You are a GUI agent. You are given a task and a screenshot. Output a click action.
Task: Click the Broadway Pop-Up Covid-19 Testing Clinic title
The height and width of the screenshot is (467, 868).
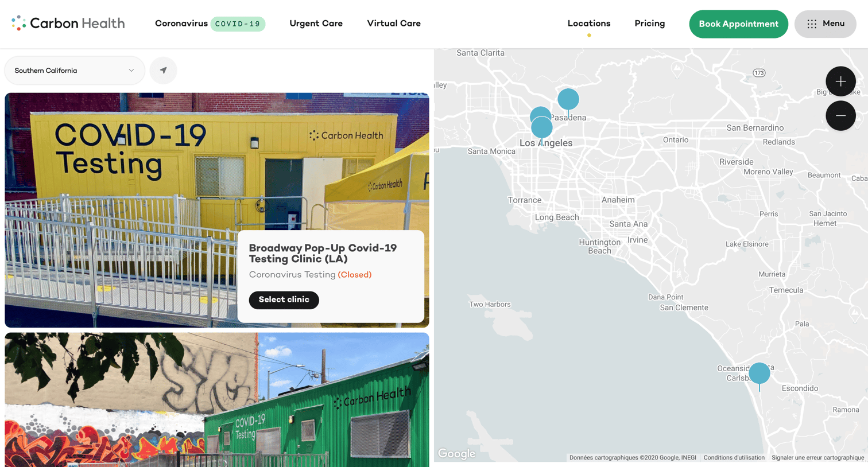pyautogui.click(x=323, y=254)
